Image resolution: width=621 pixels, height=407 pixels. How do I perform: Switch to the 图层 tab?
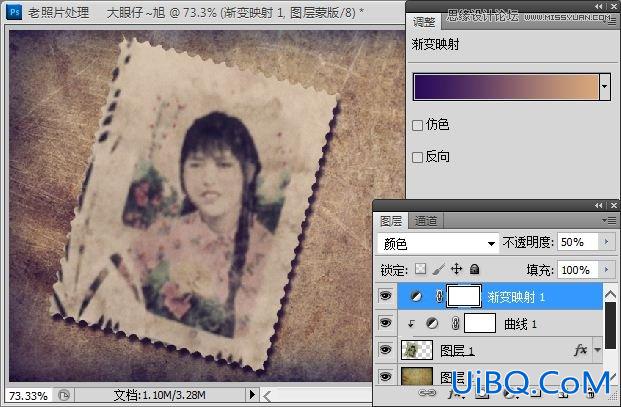pyautogui.click(x=391, y=221)
